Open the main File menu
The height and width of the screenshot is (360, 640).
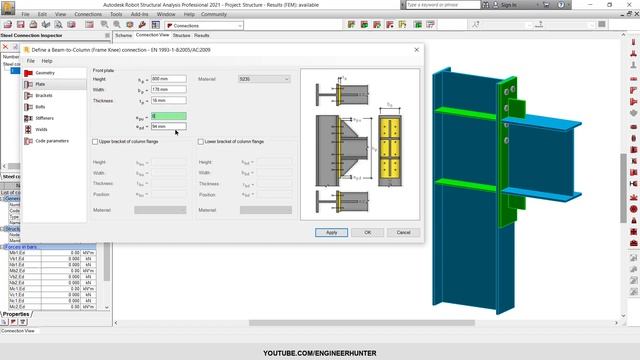point(25,14)
